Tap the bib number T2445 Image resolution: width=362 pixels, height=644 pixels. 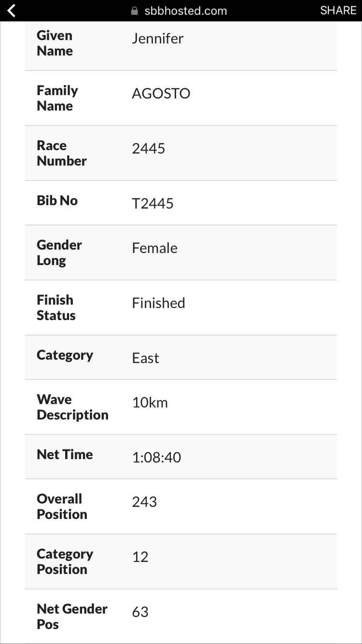(153, 204)
